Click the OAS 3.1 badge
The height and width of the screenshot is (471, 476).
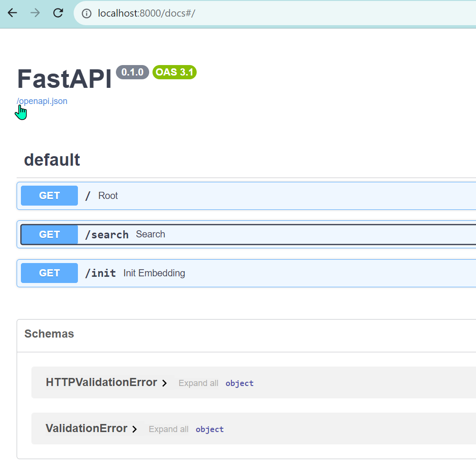point(174,72)
